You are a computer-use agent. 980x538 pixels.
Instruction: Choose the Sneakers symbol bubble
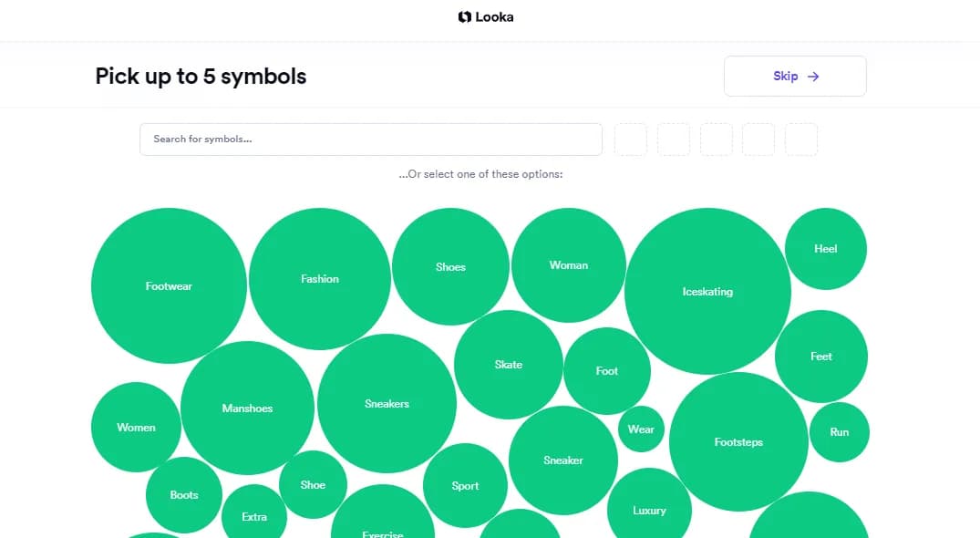(387, 403)
